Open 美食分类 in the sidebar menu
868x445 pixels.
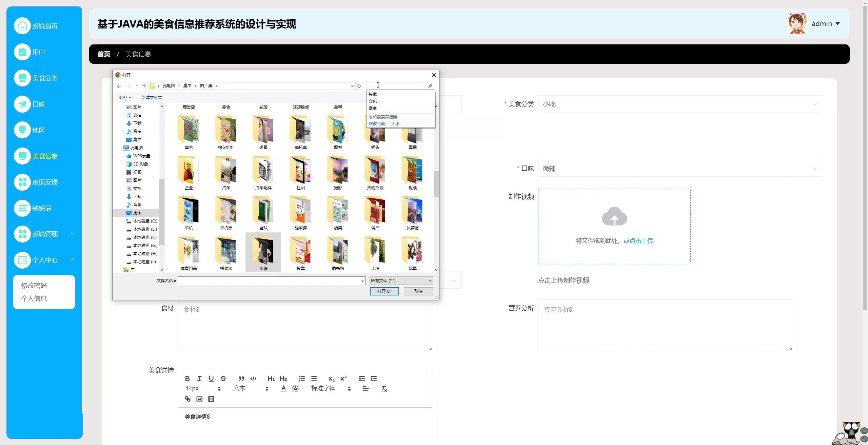coord(44,78)
